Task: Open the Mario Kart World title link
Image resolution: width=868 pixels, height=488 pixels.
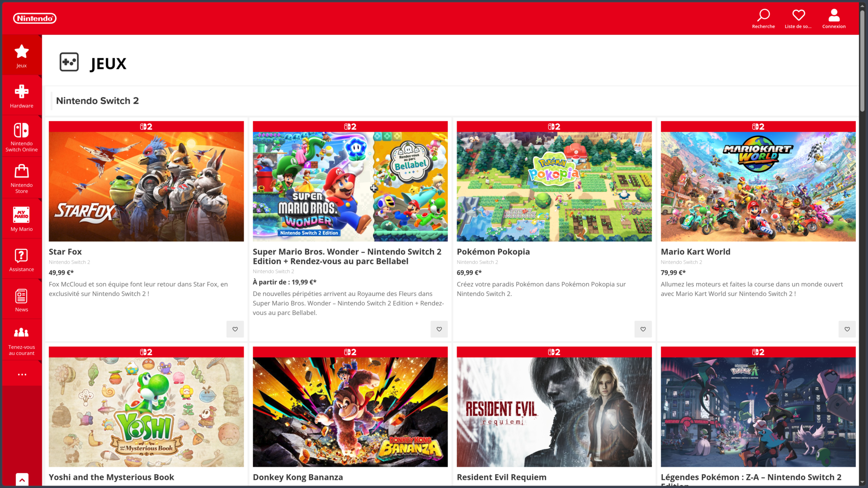Action: (695, 252)
